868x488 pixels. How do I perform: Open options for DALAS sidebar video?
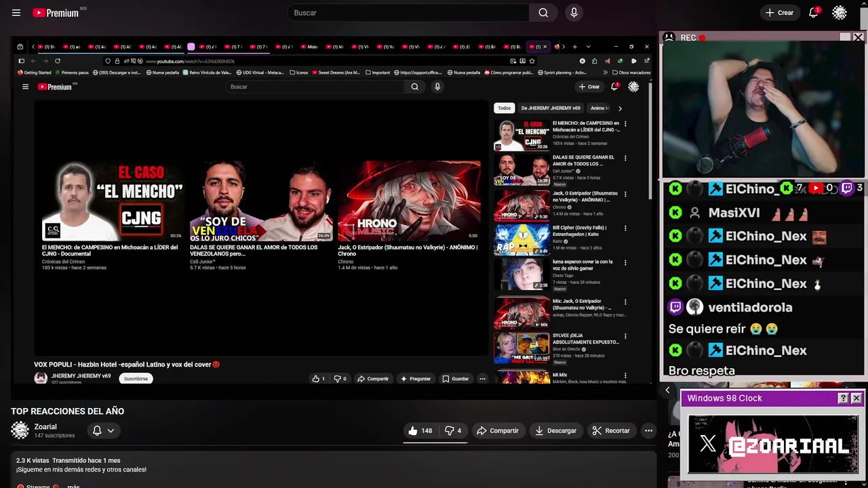coord(625,158)
